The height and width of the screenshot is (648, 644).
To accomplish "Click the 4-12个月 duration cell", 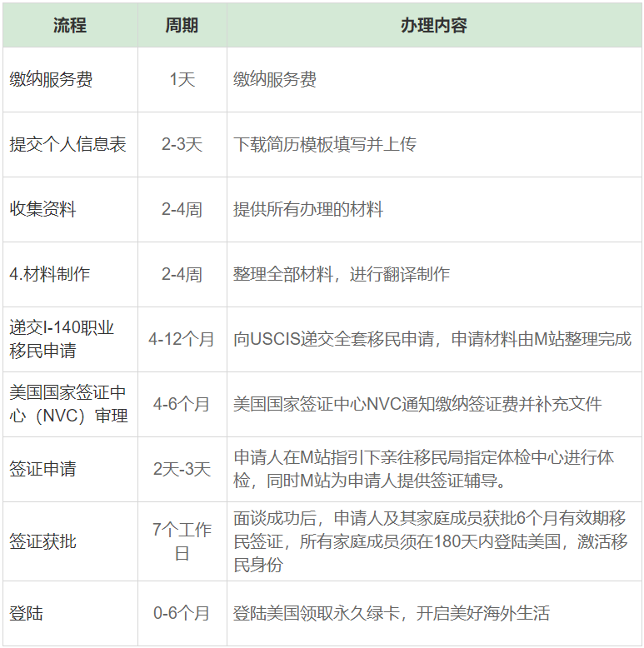I will click(182, 339).
